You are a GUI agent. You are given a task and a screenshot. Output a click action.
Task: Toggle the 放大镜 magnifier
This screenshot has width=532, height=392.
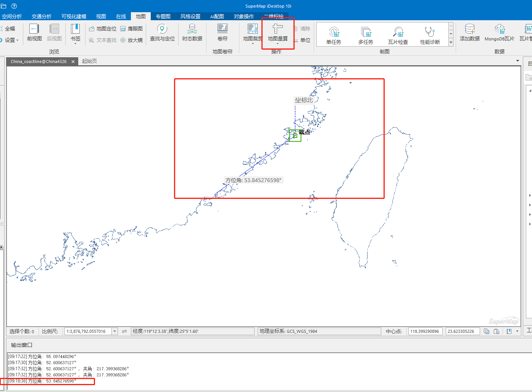[x=132, y=40]
